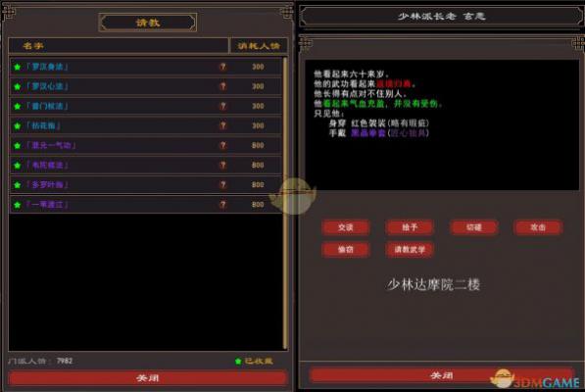The width and height of the screenshot is (585, 392).
Task: Open the help icon for 一苇渡江
Action: point(222,205)
